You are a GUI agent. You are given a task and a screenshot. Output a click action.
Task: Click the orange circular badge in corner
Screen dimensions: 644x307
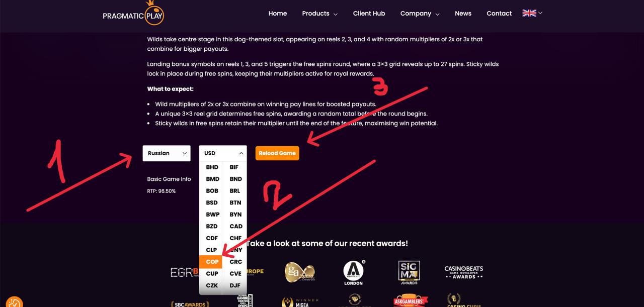(13, 301)
